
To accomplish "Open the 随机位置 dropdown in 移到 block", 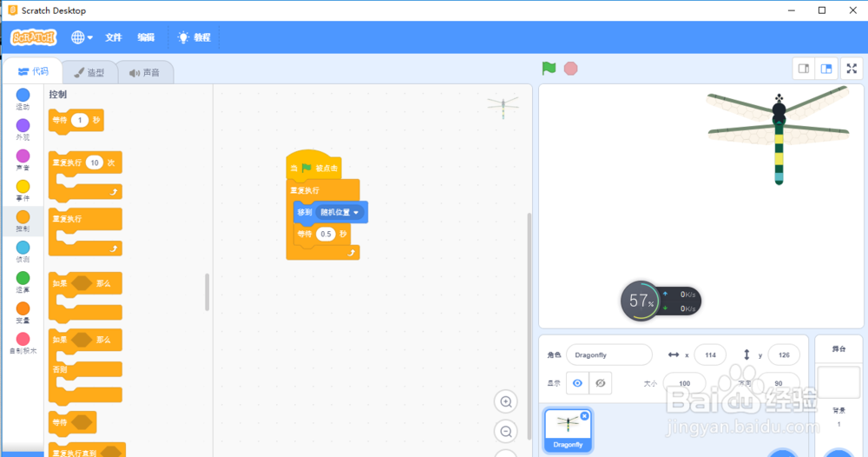I will tap(340, 212).
